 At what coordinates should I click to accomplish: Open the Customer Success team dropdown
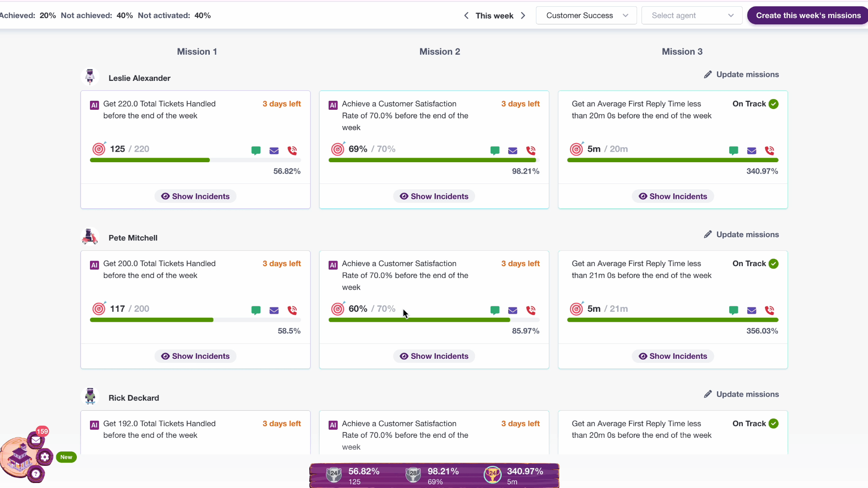[586, 15]
